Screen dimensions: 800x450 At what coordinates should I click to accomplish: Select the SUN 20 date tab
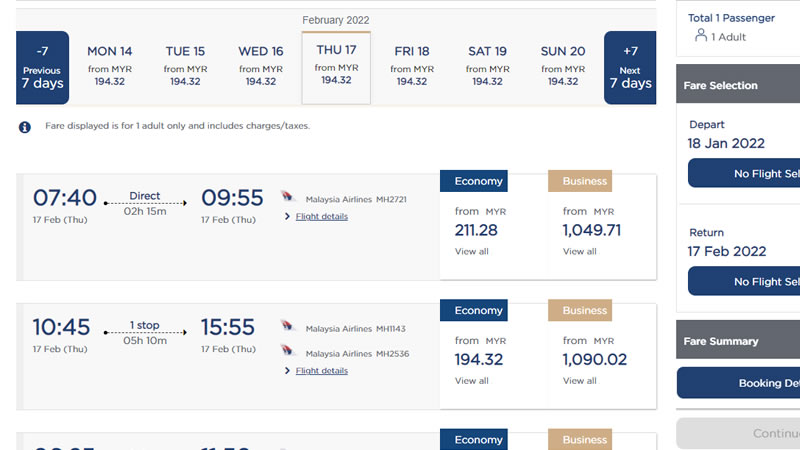point(563,66)
